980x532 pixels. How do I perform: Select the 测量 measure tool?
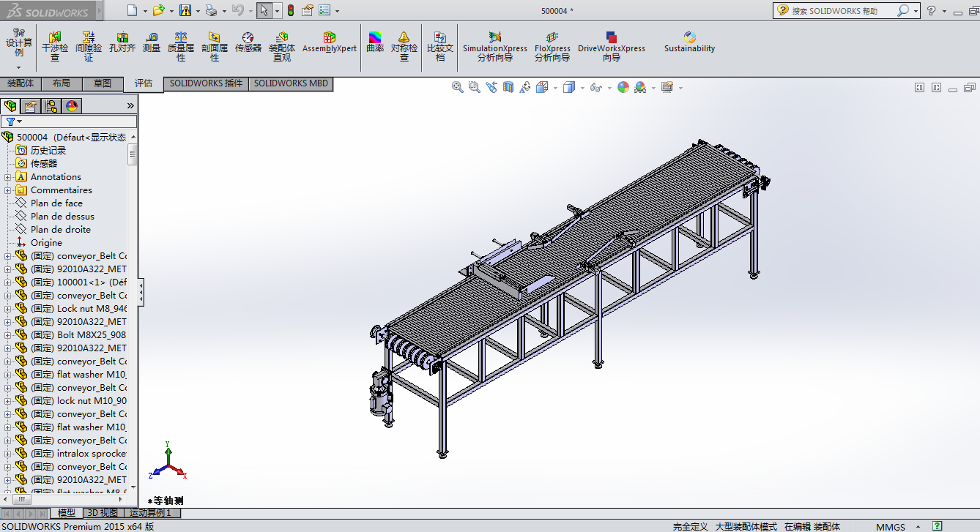coord(152,42)
